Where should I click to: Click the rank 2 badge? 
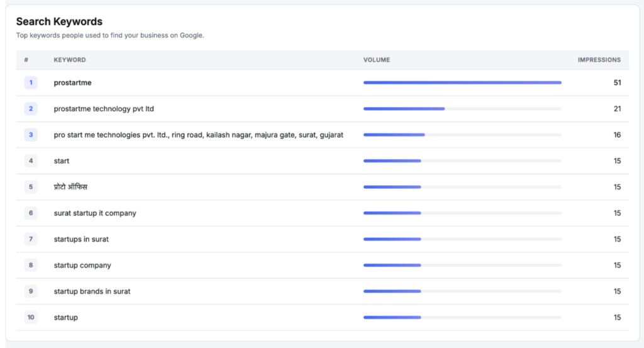pos(31,109)
